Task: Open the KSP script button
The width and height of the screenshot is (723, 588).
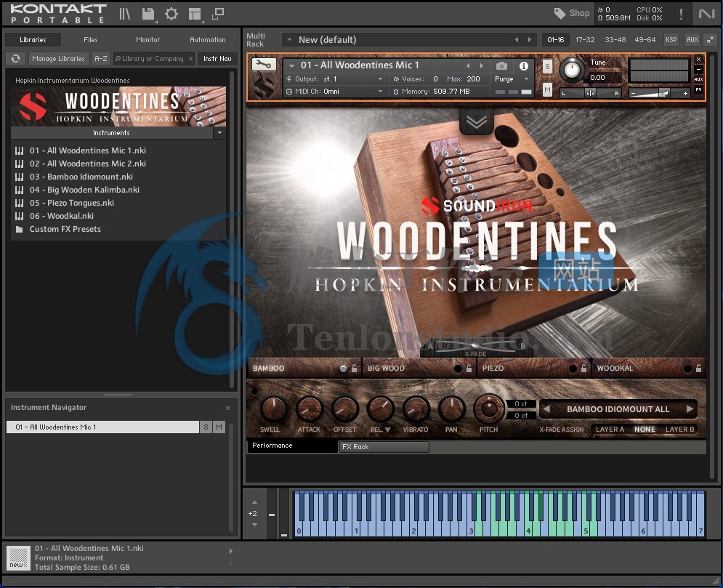Action: [671, 40]
